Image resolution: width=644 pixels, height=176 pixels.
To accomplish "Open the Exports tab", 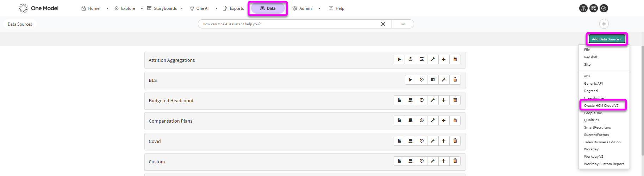I will (233, 8).
